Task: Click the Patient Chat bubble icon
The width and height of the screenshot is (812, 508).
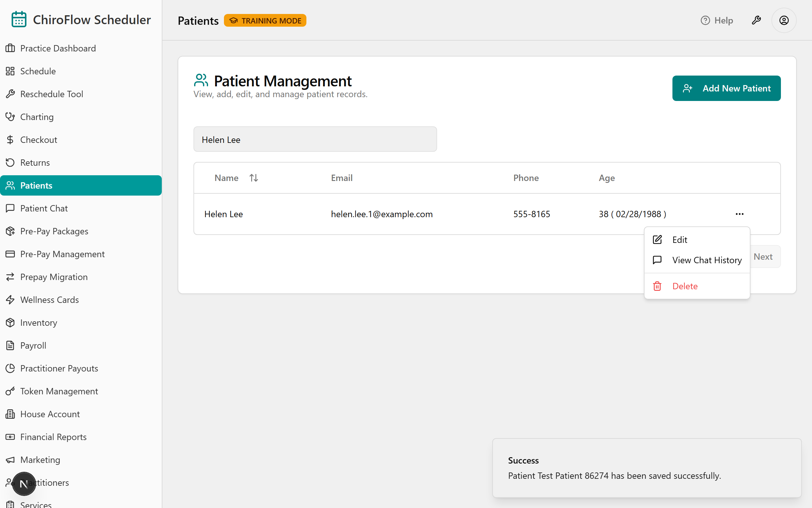Action: (x=10, y=208)
